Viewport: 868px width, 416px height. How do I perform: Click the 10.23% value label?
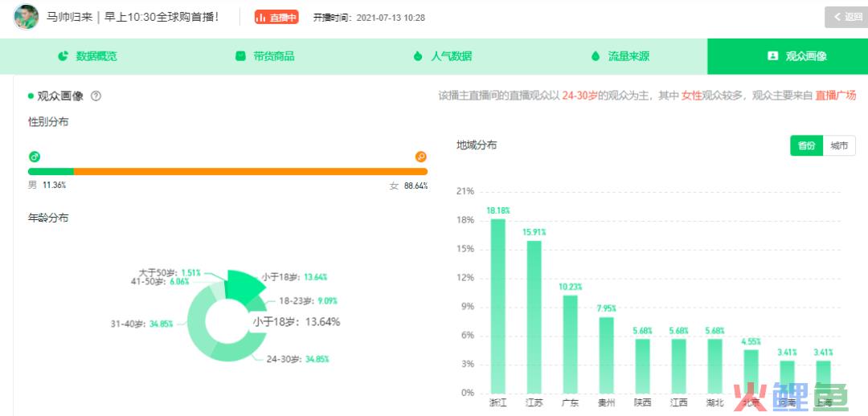point(570,288)
